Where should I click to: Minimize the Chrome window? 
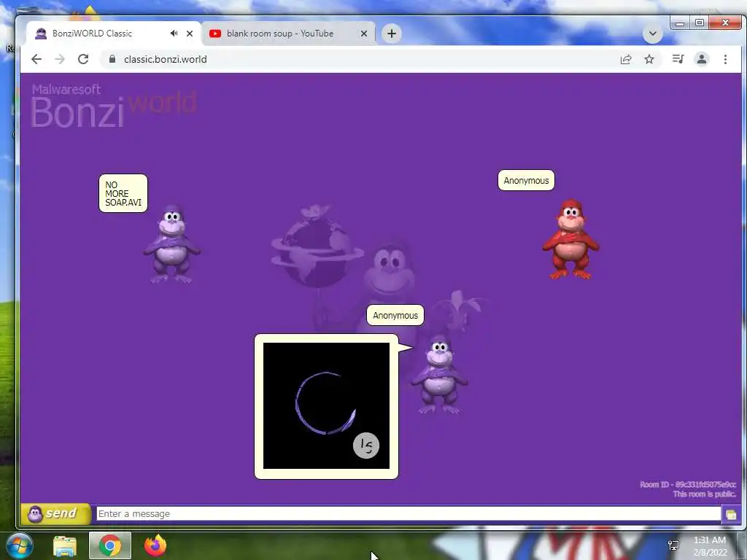coord(680,23)
